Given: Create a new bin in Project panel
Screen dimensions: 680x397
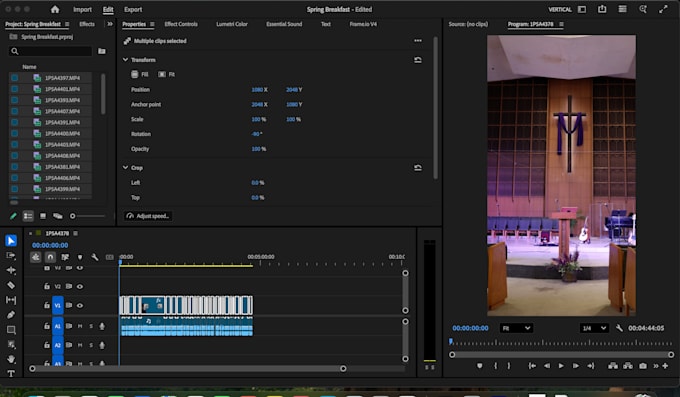Looking at the screenshot, I should click(x=101, y=51).
